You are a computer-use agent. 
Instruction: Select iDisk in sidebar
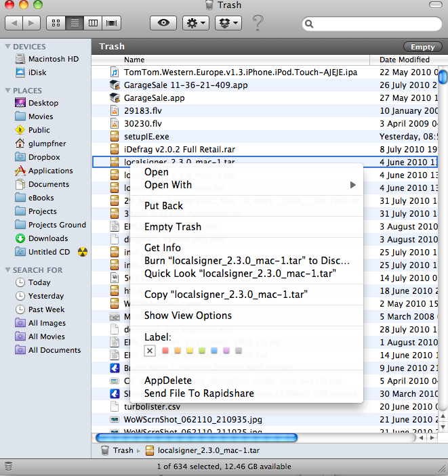[x=30, y=72]
